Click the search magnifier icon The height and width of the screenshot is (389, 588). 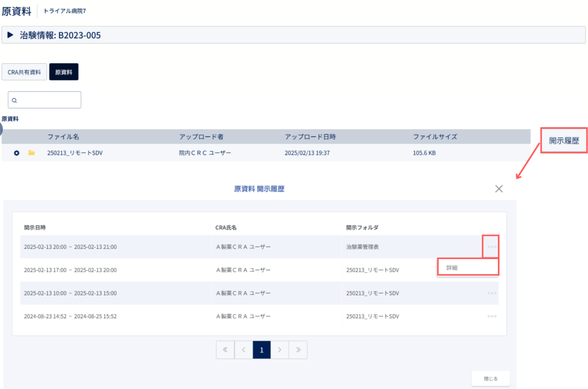14,100
